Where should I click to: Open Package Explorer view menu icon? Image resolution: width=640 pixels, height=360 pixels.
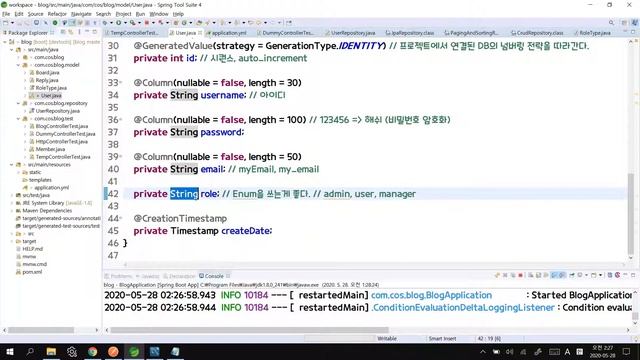79,32
